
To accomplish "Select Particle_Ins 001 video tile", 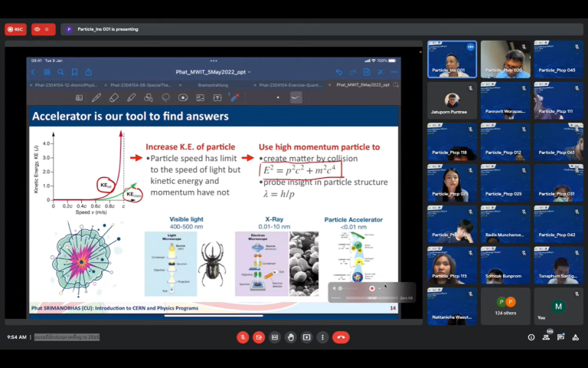I will [x=452, y=59].
